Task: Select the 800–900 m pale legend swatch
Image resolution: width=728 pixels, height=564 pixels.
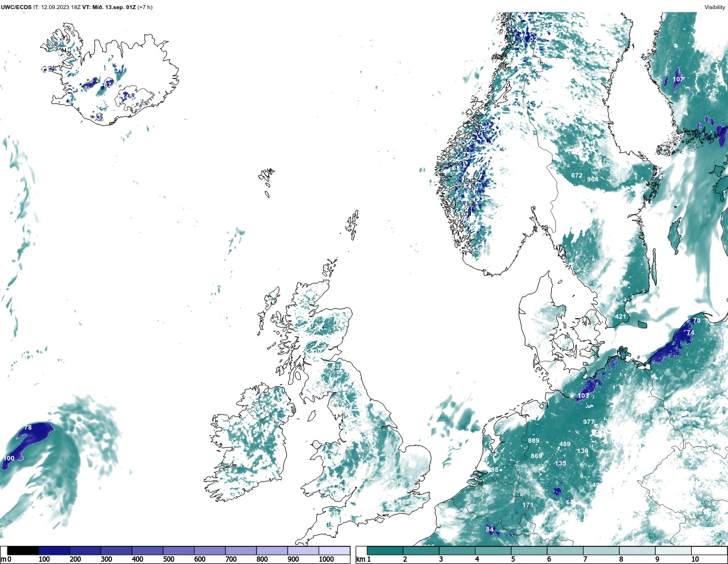Action: [272, 550]
